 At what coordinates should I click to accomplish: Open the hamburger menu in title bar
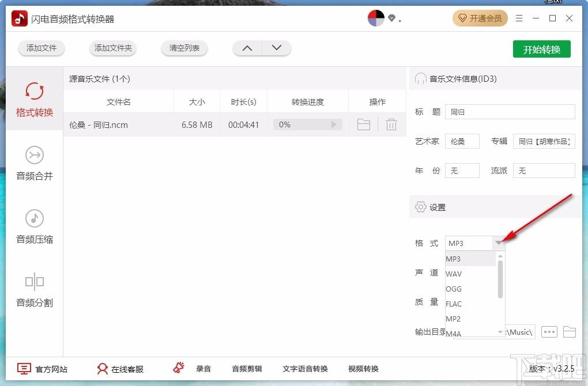click(x=519, y=18)
